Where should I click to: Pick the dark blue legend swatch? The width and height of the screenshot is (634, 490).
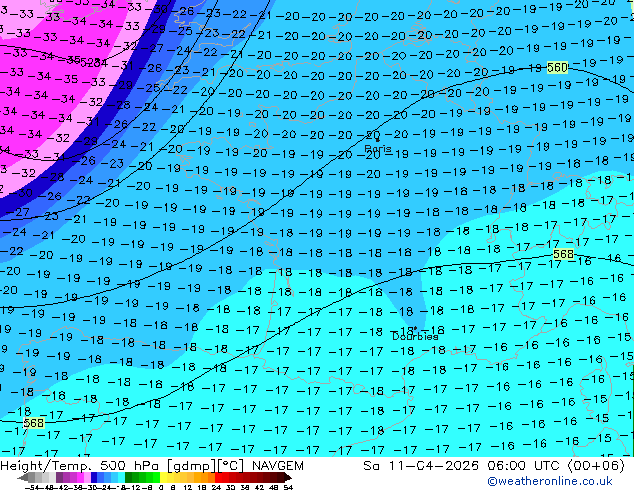[x=94, y=477]
